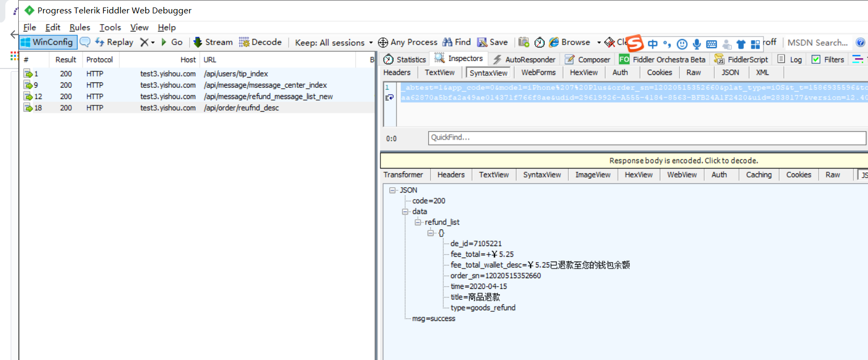868x360 pixels.
Task: Open Find sessions with the binoculars
Action: point(456,42)
